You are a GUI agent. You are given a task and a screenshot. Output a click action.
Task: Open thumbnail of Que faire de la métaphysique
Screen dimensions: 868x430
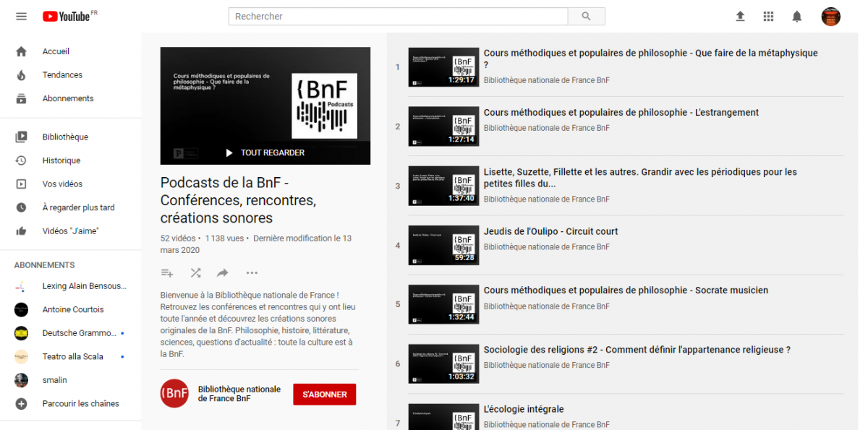[443, 67]
